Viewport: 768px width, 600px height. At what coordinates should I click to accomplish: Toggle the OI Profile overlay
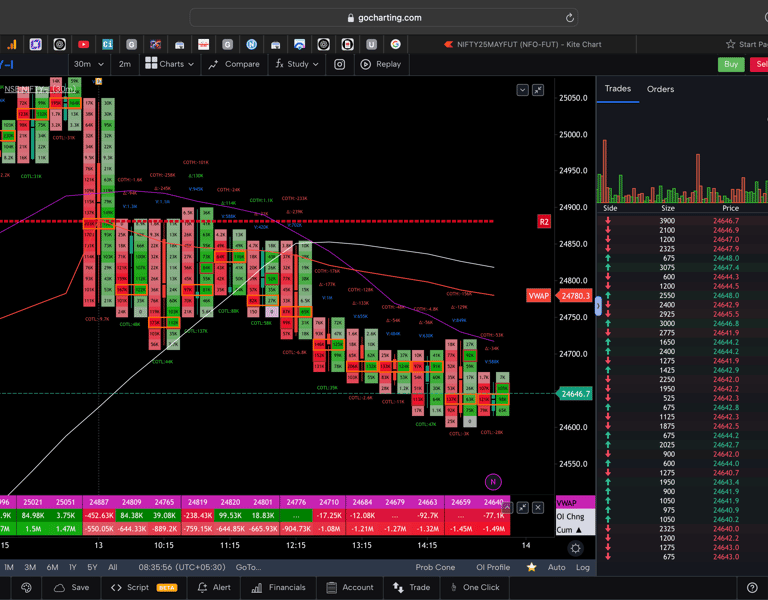click(493, 567)
